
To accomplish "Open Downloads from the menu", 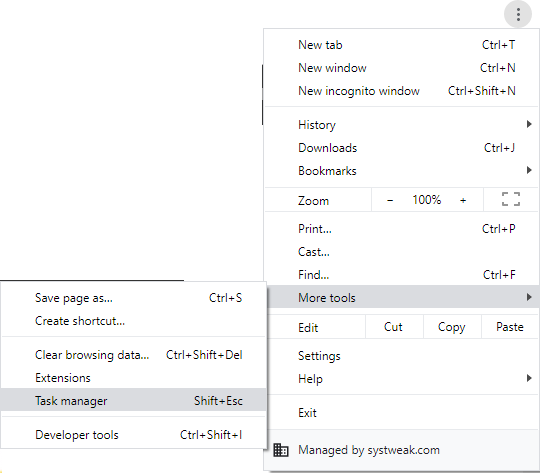I will (x=401, y=148).
